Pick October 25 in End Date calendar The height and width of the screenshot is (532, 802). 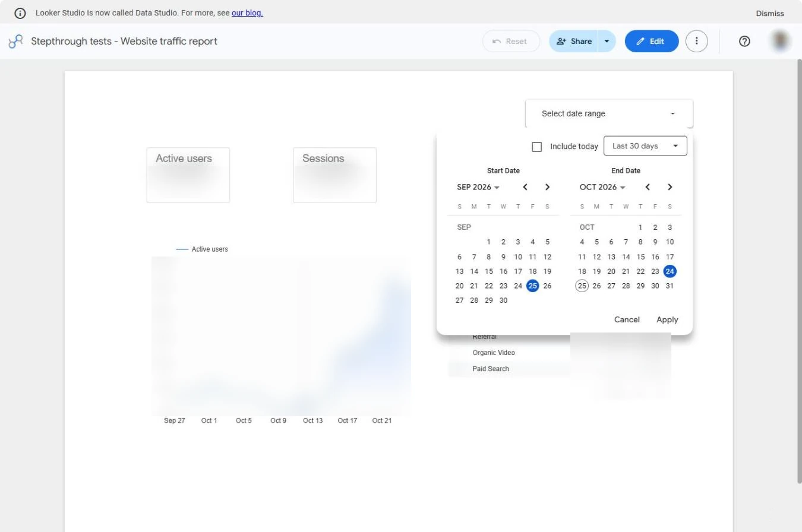click(x=582, y=286)
